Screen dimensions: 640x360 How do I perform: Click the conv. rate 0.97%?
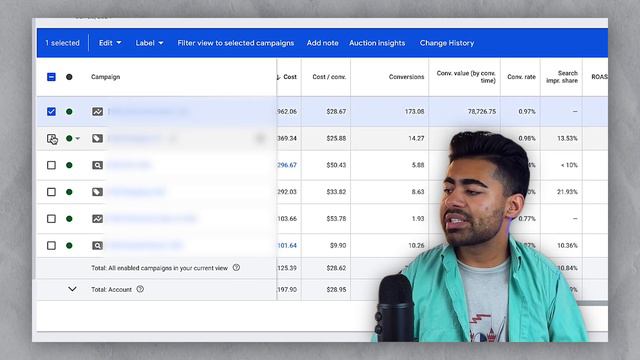(527, 111)
